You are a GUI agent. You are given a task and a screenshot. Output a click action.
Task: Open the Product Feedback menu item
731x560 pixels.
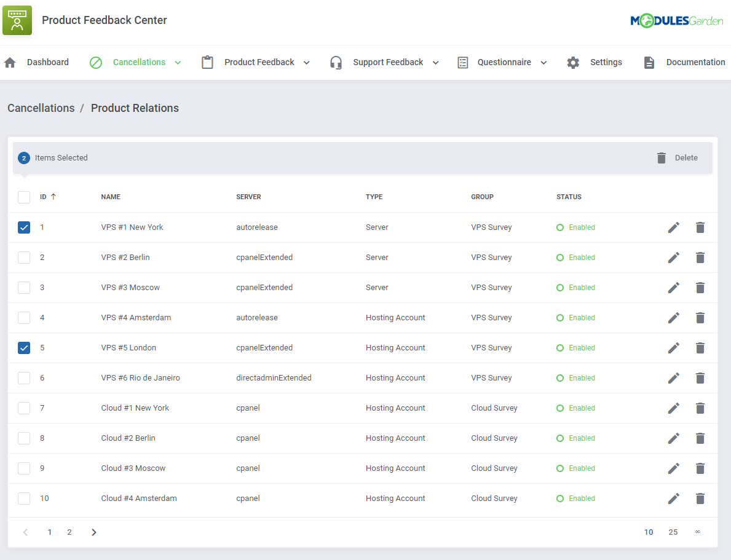tap(256, 63)
